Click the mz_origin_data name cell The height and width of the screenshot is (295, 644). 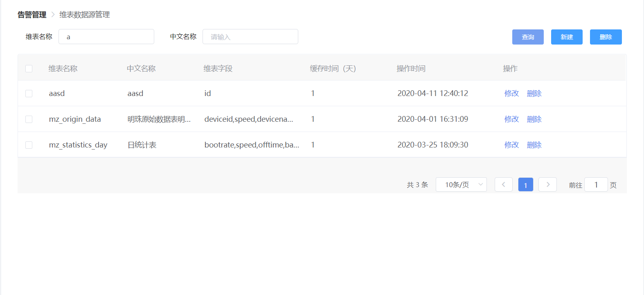coord(75,119)
